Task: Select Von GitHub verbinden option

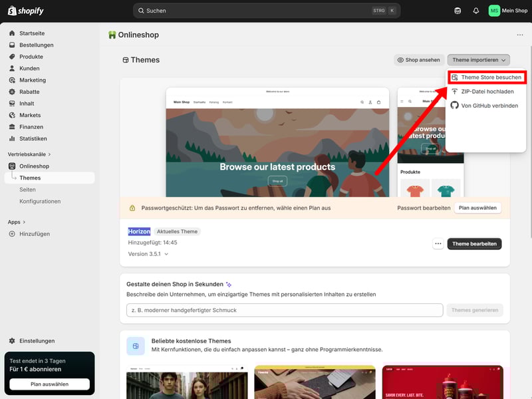Action: click(x=489, y=106)
